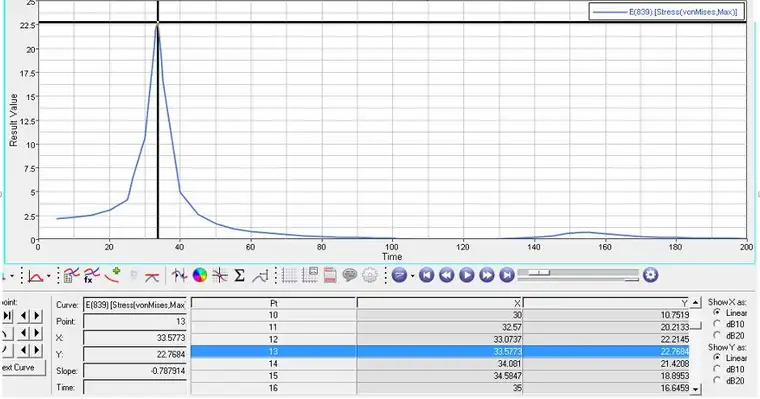The height and width of the screenshot is (399, 760).
Task: Expand the plot type dropdown arrow
Action: click(49, 277)
